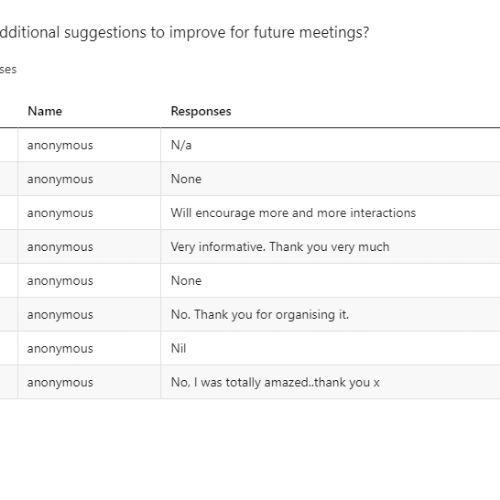Click anonymous name in first 'None' row
The image size is (500, 500).
coord(60,179)
